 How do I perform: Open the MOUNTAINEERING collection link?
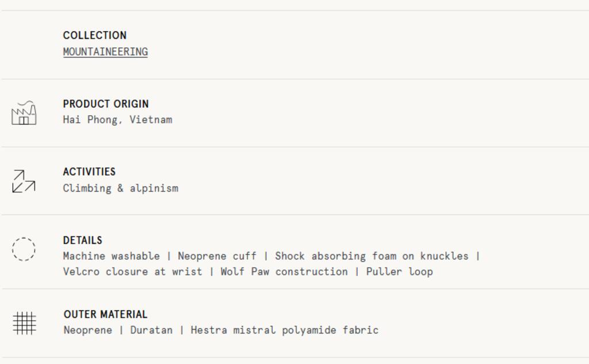point(106,52)
